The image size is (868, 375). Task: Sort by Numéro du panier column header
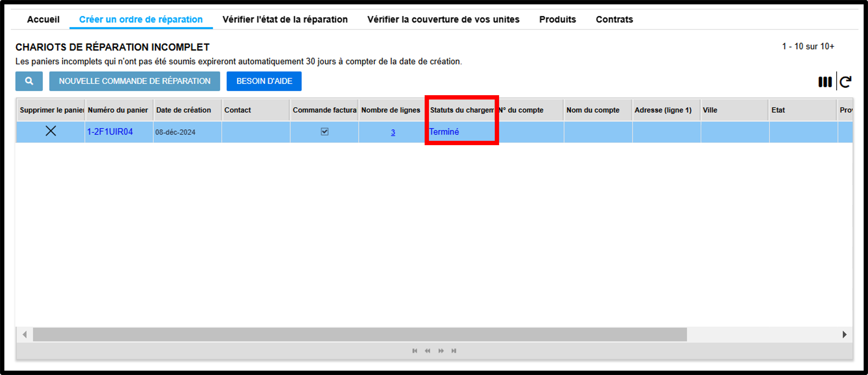119,110
